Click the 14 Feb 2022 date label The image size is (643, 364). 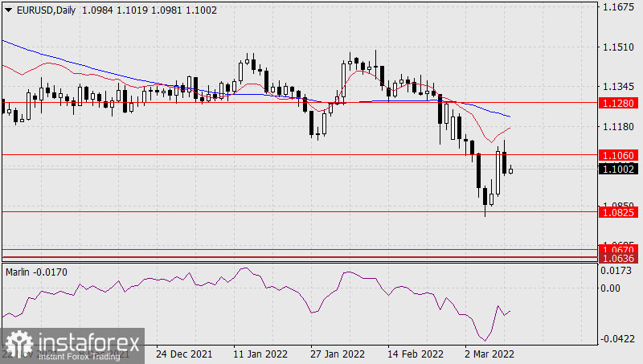click(416, 354)
